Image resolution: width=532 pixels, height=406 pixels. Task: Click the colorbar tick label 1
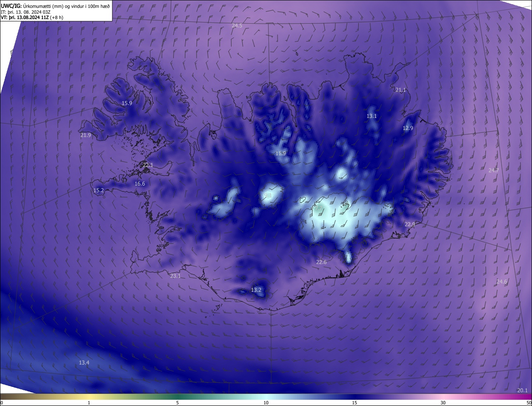coord(89,403)
